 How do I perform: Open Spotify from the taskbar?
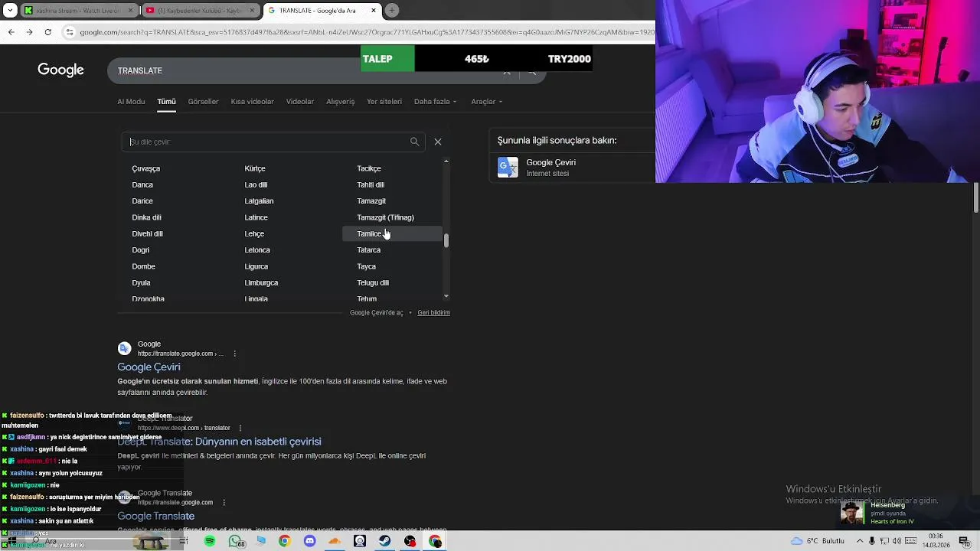tap(210, 541)
